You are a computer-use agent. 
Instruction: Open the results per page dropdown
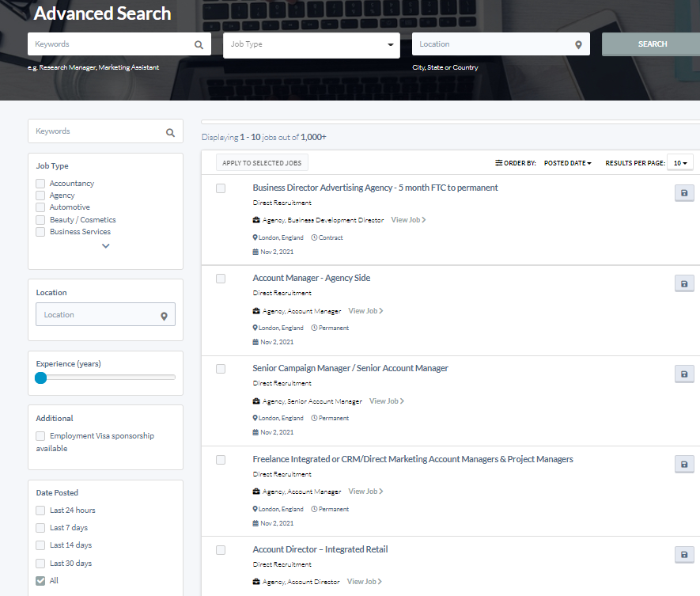coord(680,163)
